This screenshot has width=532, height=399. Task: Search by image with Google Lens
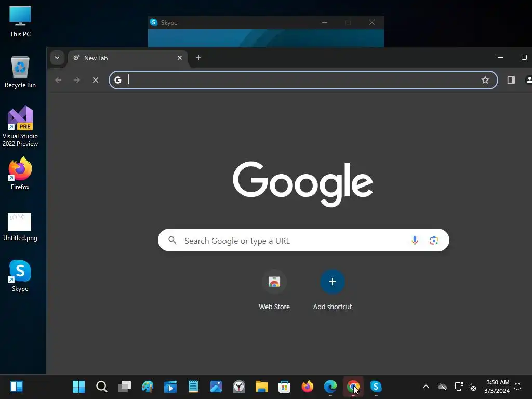434,240
